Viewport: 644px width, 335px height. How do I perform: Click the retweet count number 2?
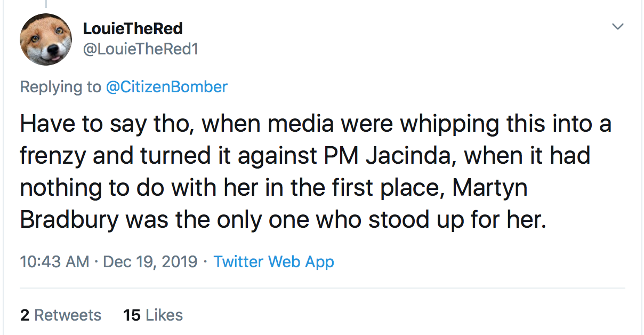point(25,315)
